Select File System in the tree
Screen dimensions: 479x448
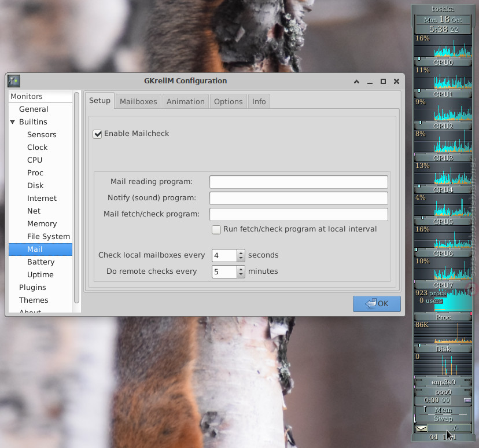(48, 237)
